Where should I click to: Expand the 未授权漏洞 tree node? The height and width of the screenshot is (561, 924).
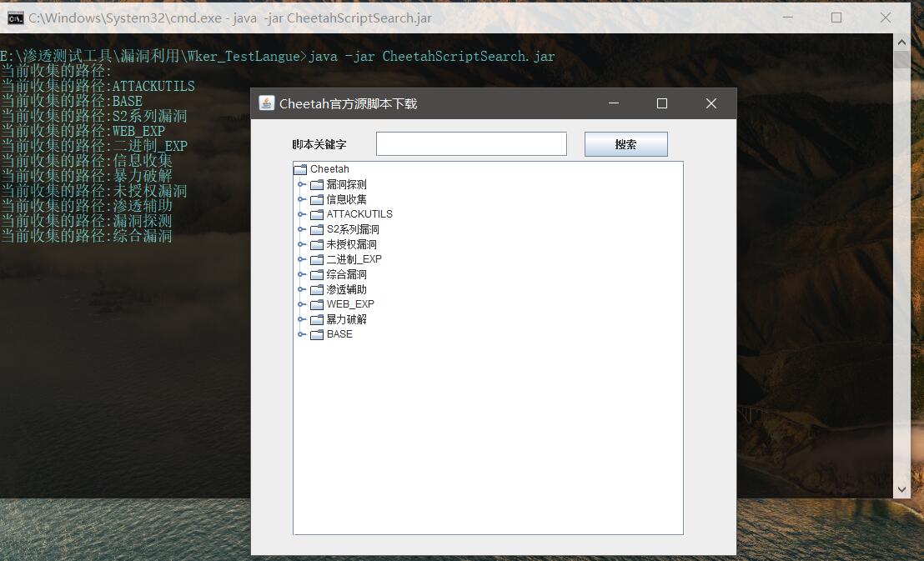[302, 244]
